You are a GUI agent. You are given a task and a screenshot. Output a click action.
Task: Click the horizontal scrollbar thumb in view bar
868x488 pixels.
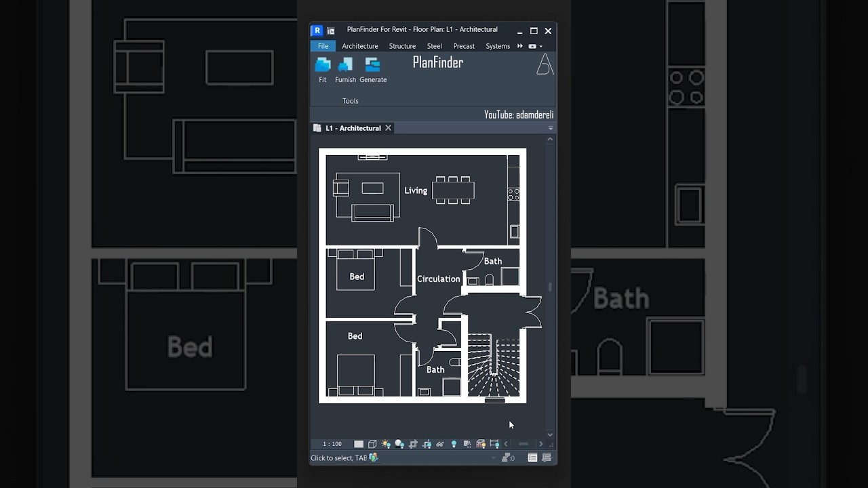[523, 444]
